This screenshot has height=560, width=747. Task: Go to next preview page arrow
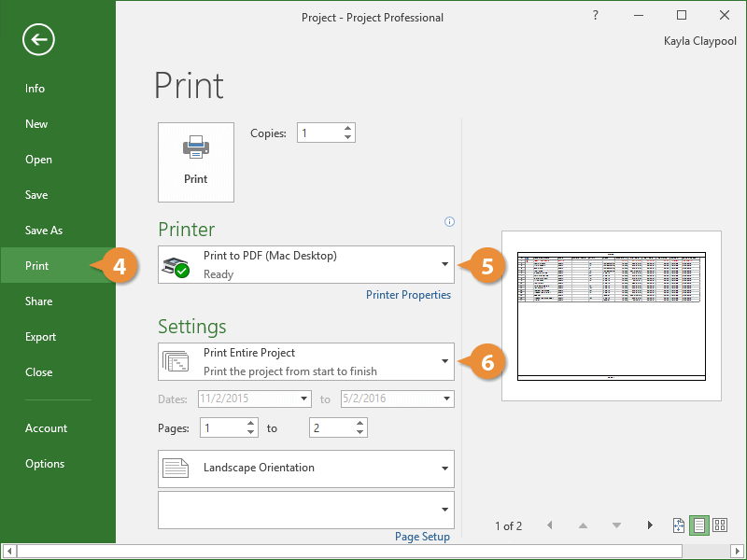[x=650, y=525]
